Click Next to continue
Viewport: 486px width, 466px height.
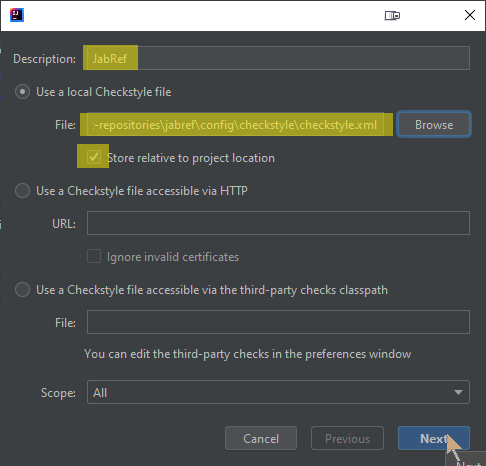click(x=434, y=438)
